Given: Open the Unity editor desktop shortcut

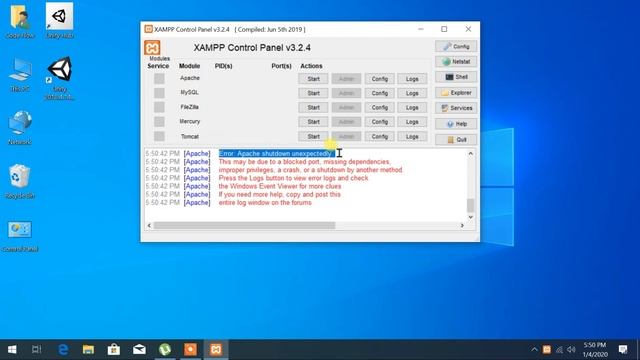Looking at the screenshot, I should (x=60, y=78).
